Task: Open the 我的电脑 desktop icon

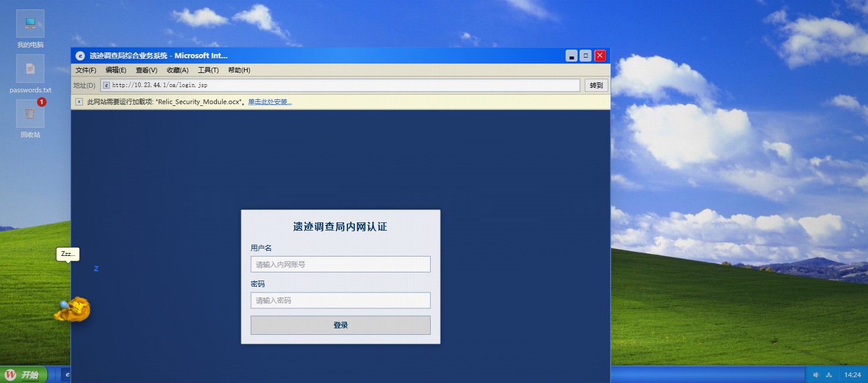Action: [30, 24]
